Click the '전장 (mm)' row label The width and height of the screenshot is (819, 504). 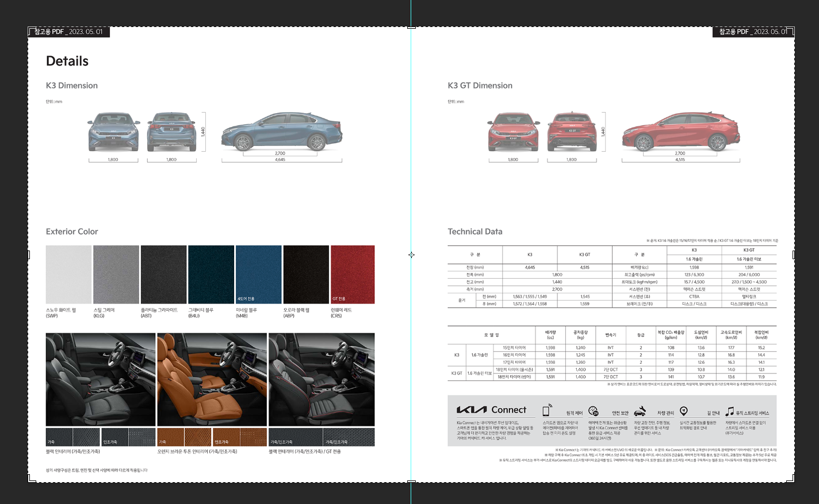tap(475, 267)
